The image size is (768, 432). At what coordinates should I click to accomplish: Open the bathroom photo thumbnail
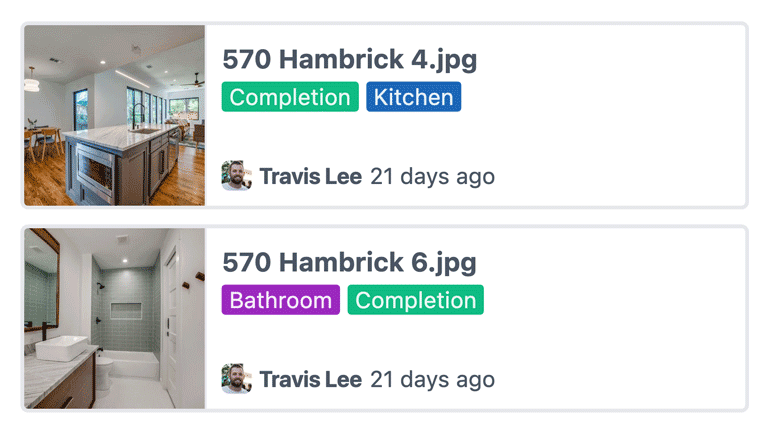114,318
